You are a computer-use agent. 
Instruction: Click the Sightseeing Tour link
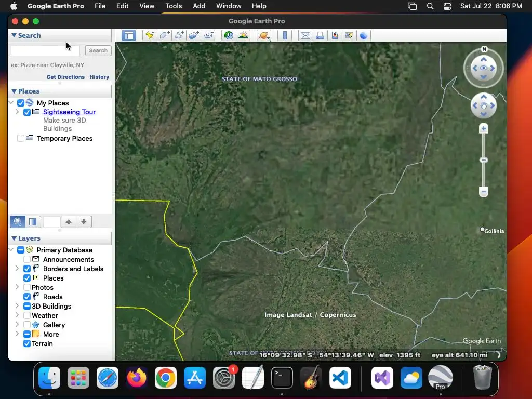(69, 112)
